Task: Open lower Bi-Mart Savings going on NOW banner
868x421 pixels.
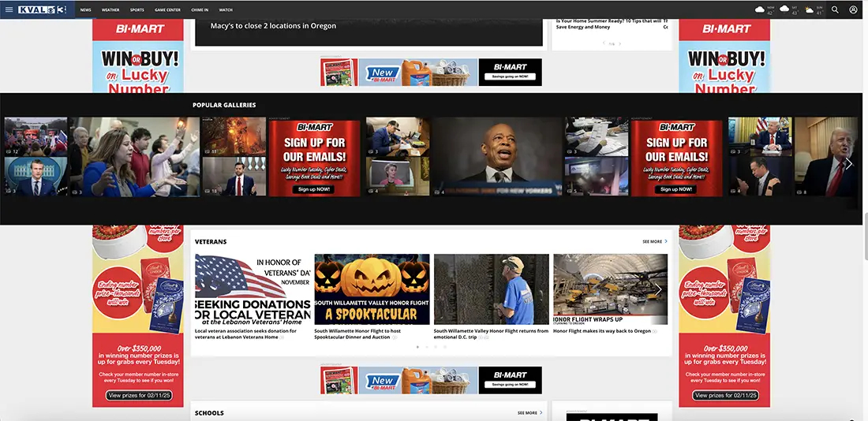Action: coord(431,380)
